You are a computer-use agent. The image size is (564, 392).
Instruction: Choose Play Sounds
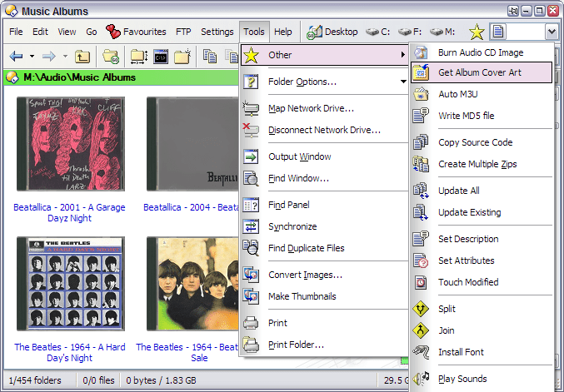(x=482, y=379)
